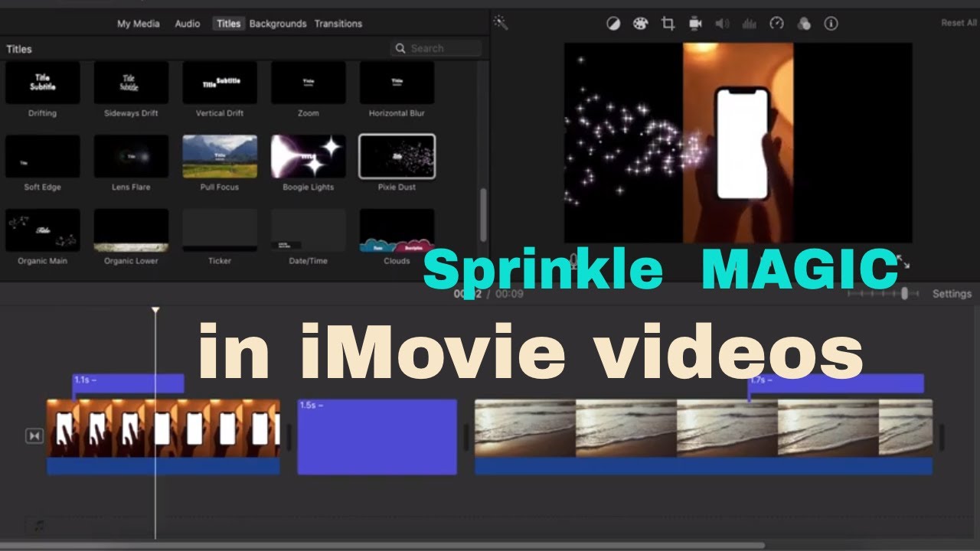Choose the Ticker title thumbnail
This screenshot has width=980, height=551.
[x=220, y=230]
